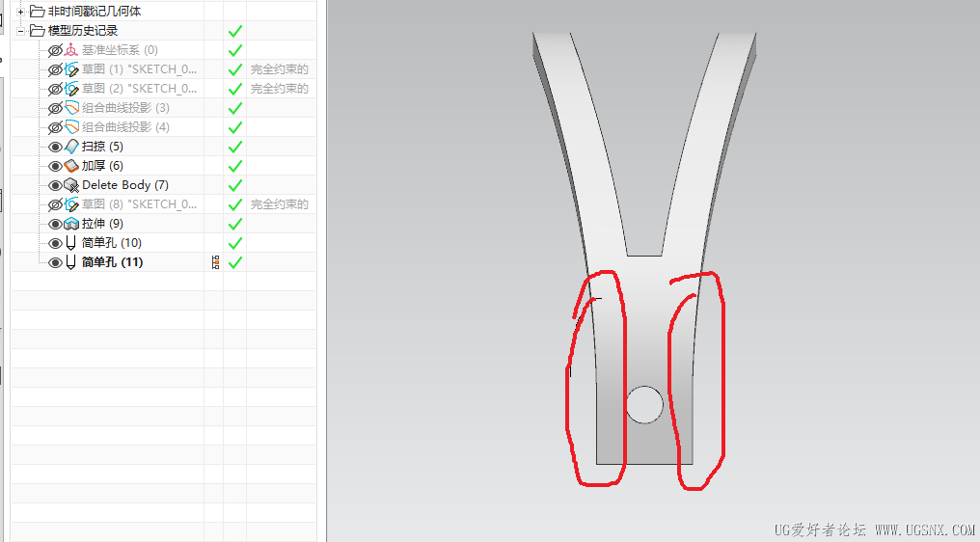Select the 扫掠 (5) feature
Image resolution: width=980 pixels, height=542 pixels.
coord(102,147)
